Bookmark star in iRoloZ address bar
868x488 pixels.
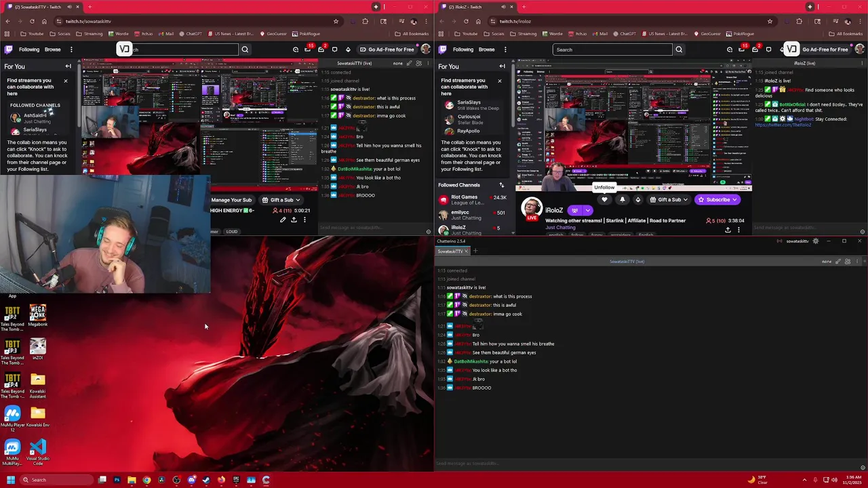click(x=770, y=21)
